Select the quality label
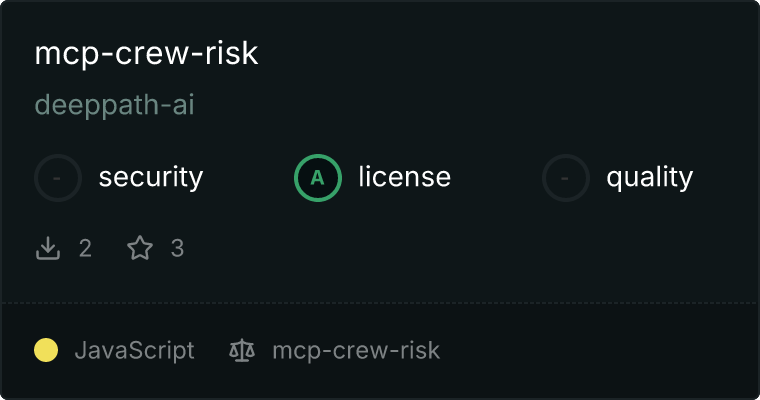The width and height of the screenshot is (760, 400). coord(649,178)
